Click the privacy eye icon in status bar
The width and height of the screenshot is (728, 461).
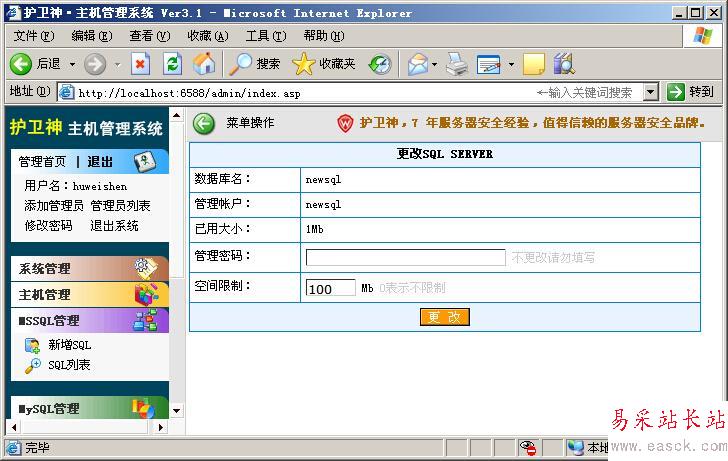click(x=528, y=448)
